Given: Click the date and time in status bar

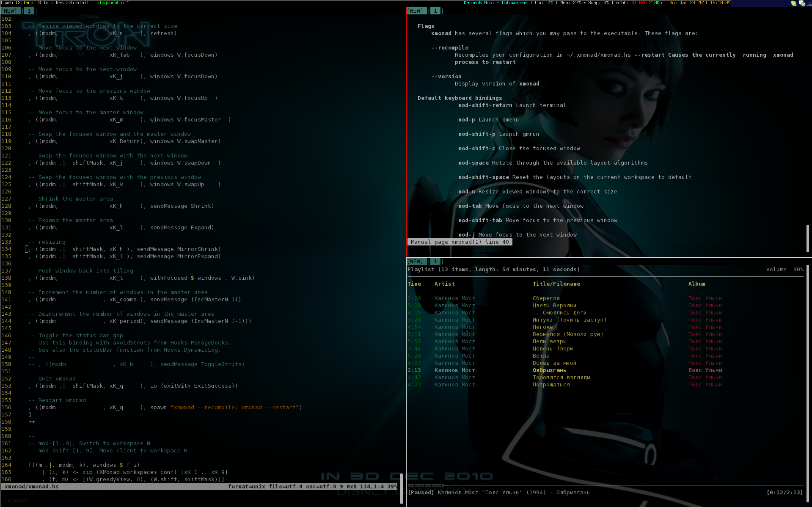Looking at the screenshot, I should pos(699,3).
